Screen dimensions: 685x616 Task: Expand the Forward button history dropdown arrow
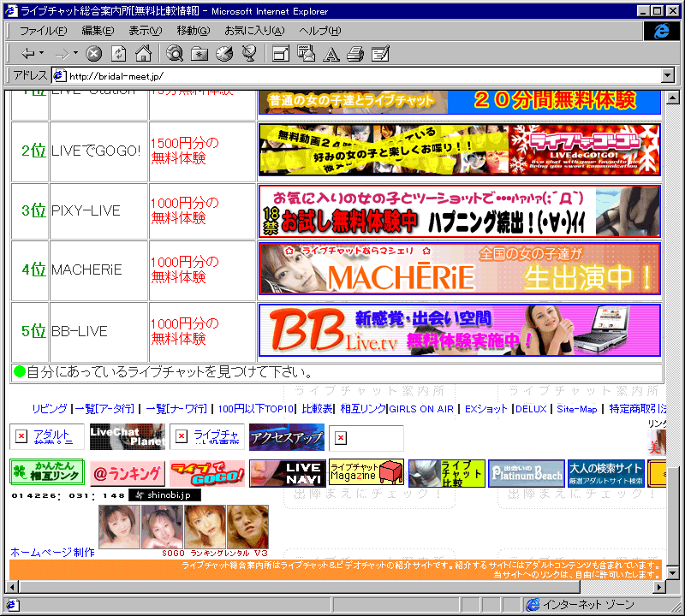tap(75, 53)
